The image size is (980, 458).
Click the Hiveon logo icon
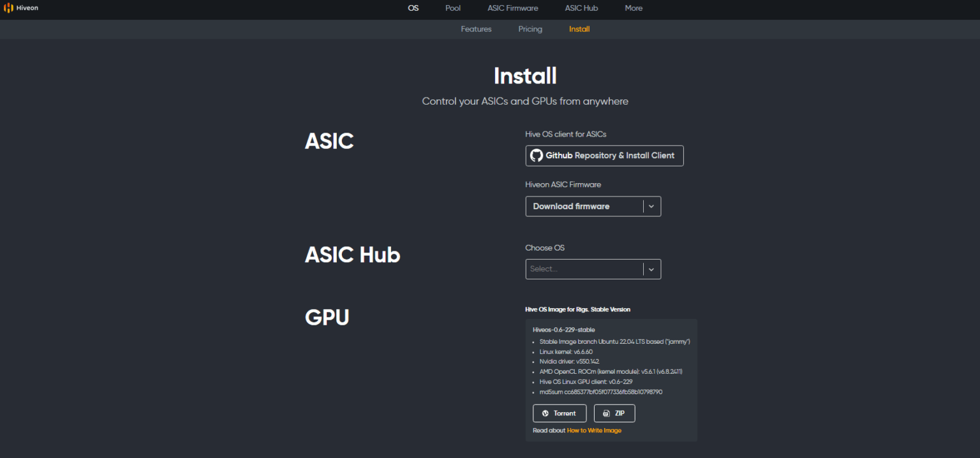pos(9,8)
